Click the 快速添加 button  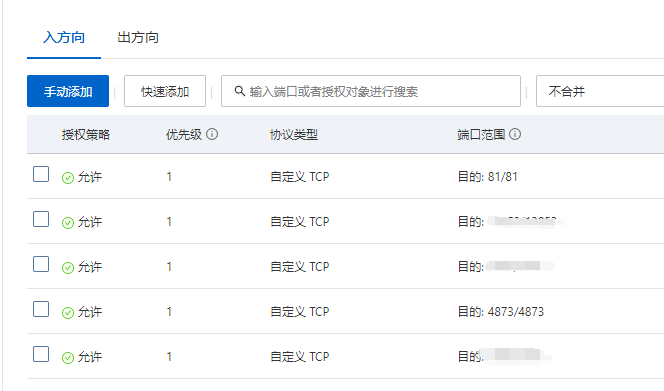(x=165, y=91)
